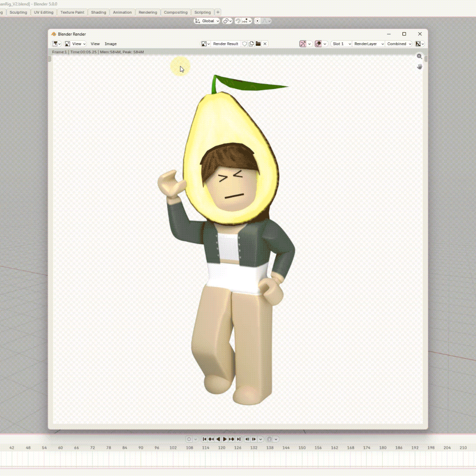Toggle overlays in the image editor
This screenshot has height=476, width=476.
pyautogui.click(x=318, y=44)
